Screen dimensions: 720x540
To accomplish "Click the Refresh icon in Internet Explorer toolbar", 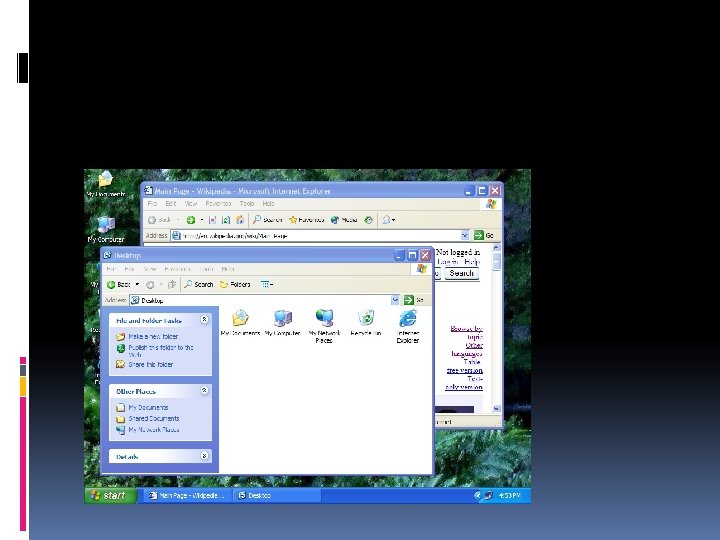I will pyautogui.click(x=226, y=220).
